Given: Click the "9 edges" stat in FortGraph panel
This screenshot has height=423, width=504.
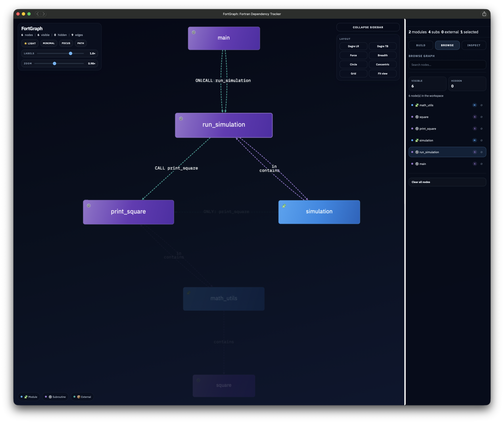Looking at the screenshot, I should coord(77,35).
